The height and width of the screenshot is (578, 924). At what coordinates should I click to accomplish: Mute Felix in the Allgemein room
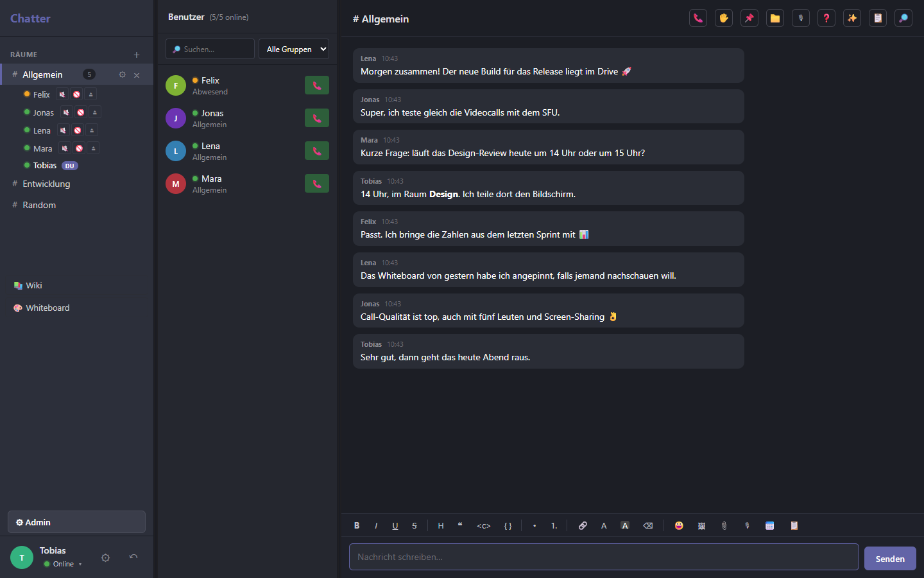click(62, 94)
